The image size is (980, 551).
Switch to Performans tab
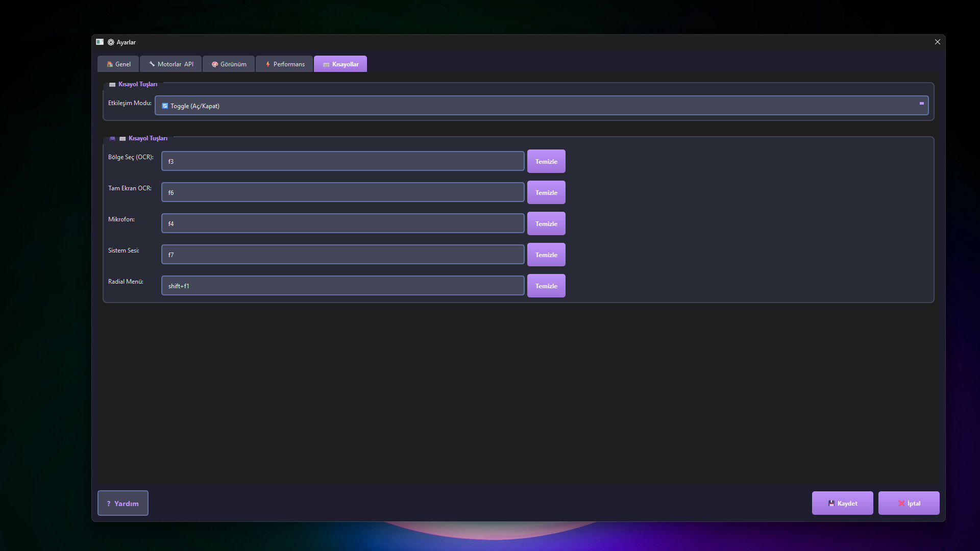coord(284,64)
